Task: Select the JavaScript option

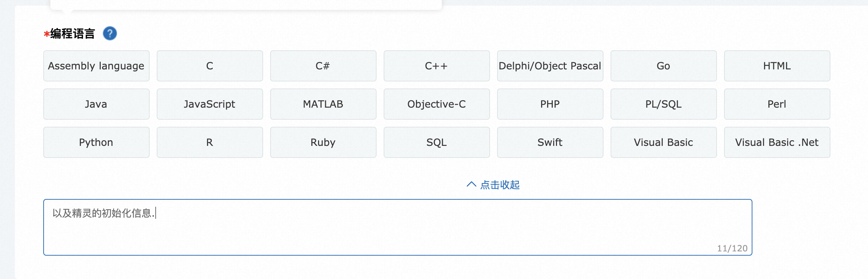Action: coord(210,104)
